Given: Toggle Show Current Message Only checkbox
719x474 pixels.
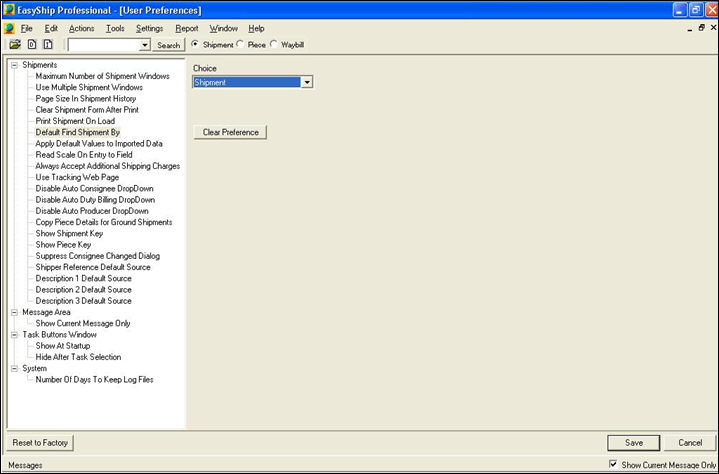Looking at the screenshot, I should point(613,464).
